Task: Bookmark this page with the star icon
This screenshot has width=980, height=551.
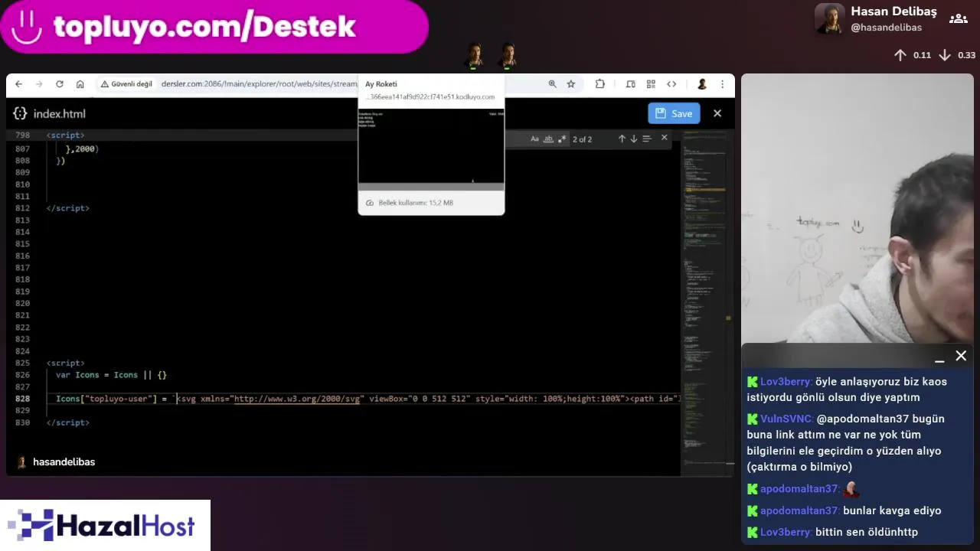Action: (571, 84)
